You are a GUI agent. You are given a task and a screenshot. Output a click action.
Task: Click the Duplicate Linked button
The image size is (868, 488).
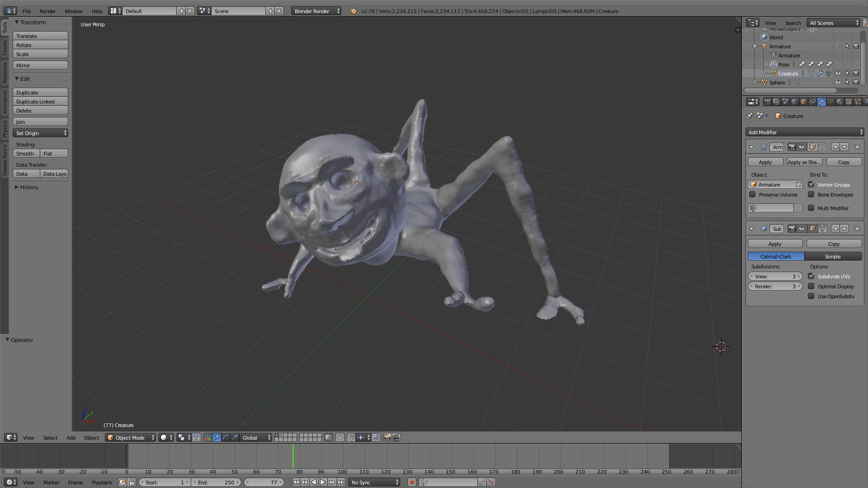40,102
